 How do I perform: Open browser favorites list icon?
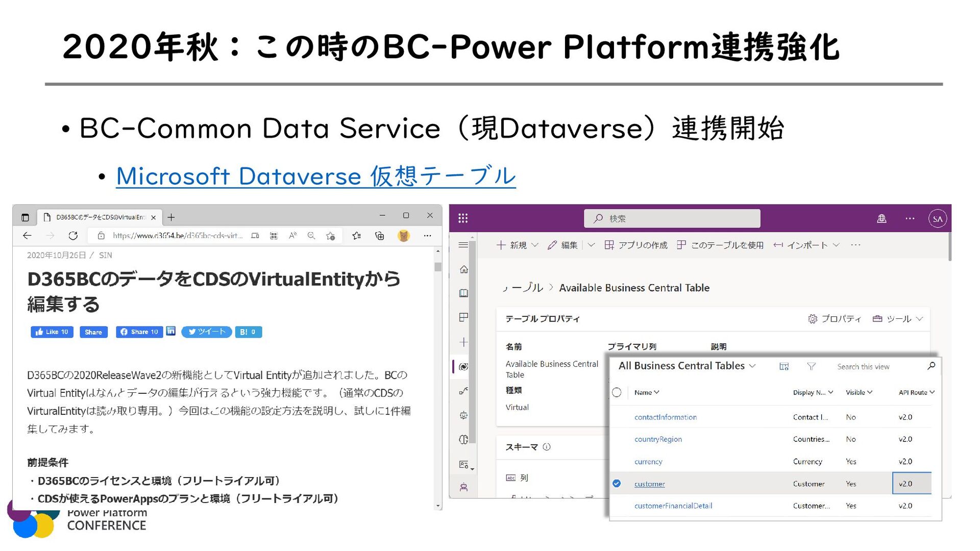tap(357, 236)
